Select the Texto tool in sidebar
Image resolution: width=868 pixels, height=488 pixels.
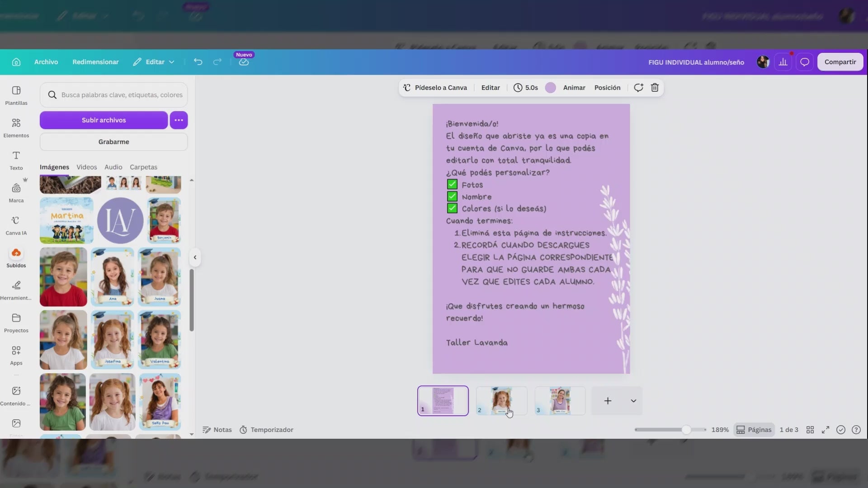[x=16, y=160]
